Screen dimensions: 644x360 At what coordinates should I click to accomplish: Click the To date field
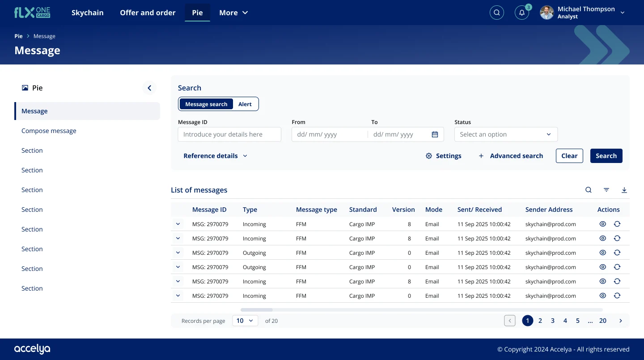pyautogui.click(x=399, y=134)
